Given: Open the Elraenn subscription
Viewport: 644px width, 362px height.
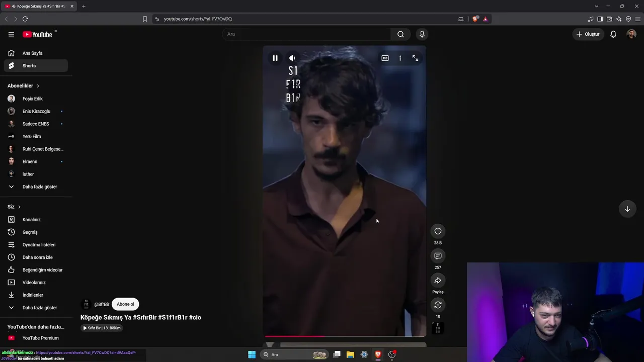Looking at the screenshot, I should pyautogui.click(x=36, y=161).
